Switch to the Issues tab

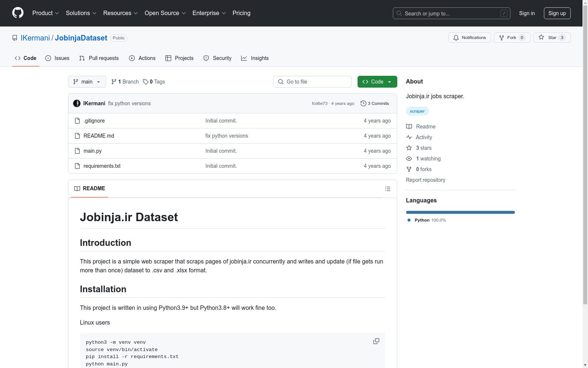[x=57, y=58]
